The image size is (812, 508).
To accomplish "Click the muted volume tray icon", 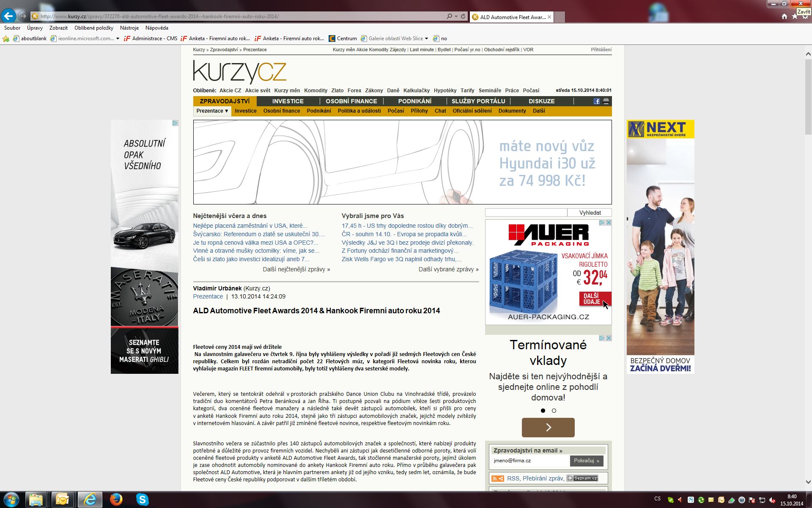I will pos(772,500).
